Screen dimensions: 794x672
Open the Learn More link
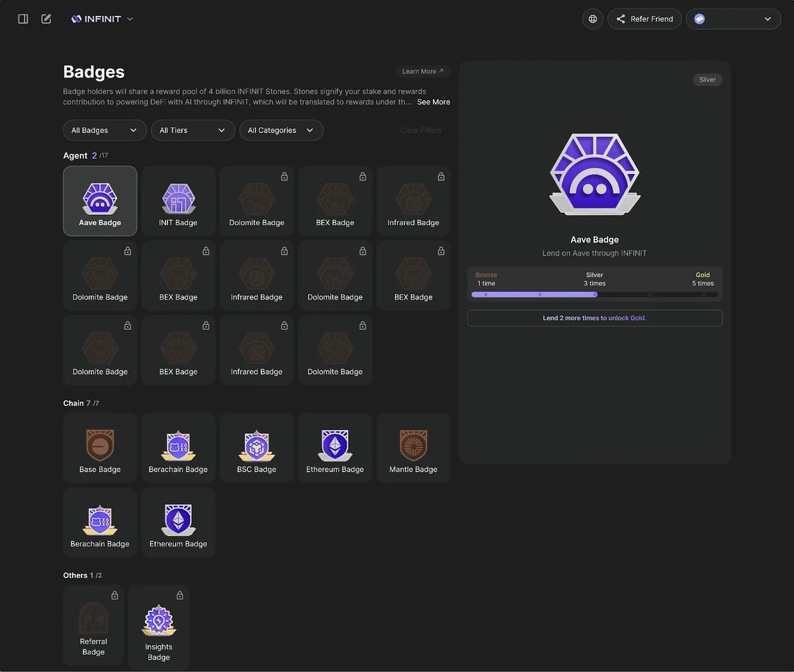[x=423, y=71]
